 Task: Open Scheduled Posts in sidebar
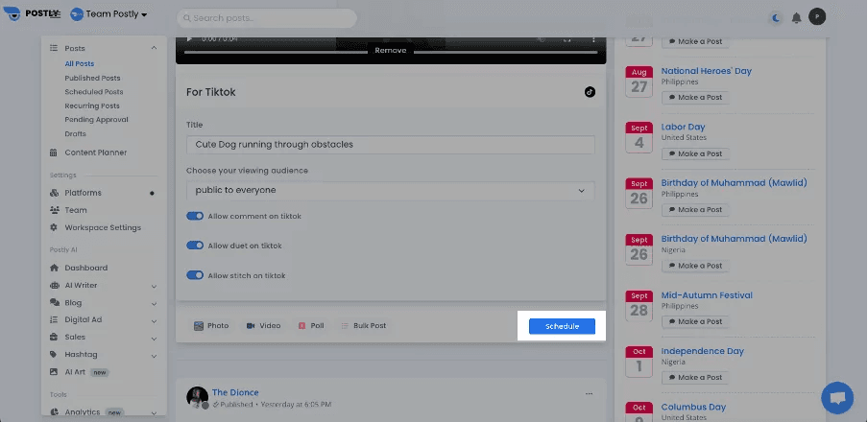(94, 92)
